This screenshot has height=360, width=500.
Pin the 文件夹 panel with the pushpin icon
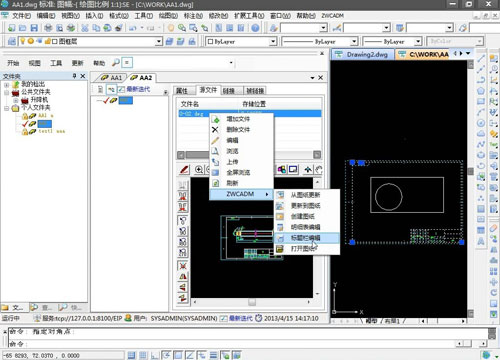click(x=75, y=76)
